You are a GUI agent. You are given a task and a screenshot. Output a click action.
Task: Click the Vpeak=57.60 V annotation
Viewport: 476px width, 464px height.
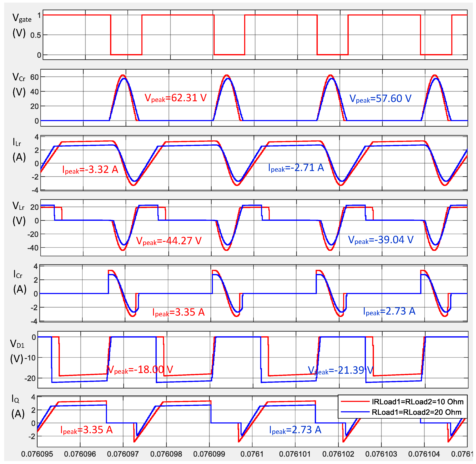point(380,99)
